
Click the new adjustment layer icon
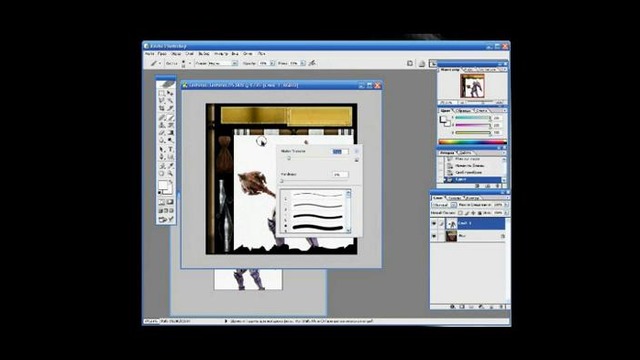pyautogui.click(x=482, y=307)
